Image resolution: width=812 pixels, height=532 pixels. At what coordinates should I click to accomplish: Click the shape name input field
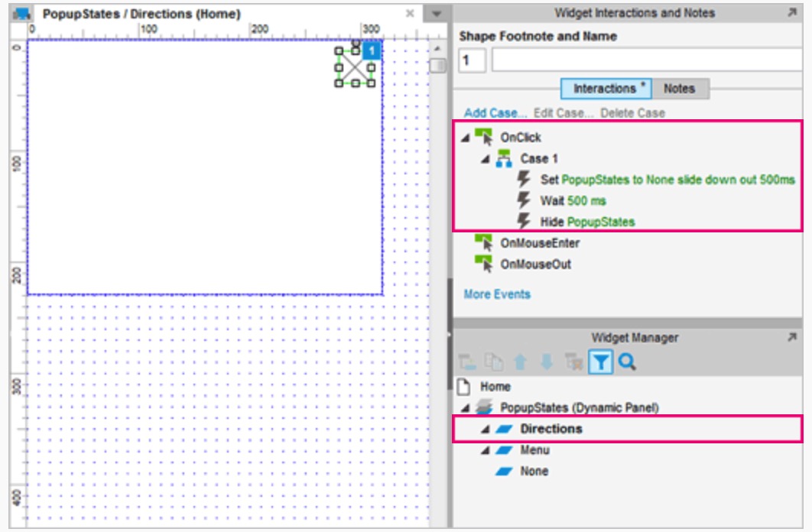coord(646,60)
